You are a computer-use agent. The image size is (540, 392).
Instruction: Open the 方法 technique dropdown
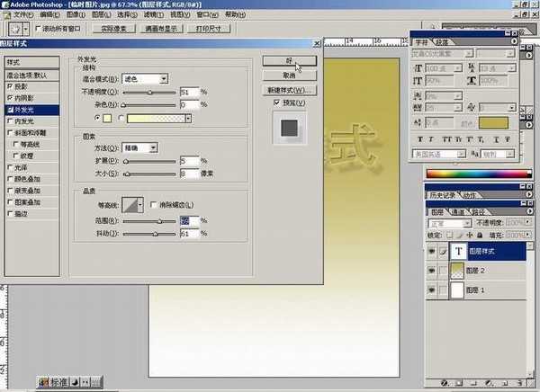(139, 148)
